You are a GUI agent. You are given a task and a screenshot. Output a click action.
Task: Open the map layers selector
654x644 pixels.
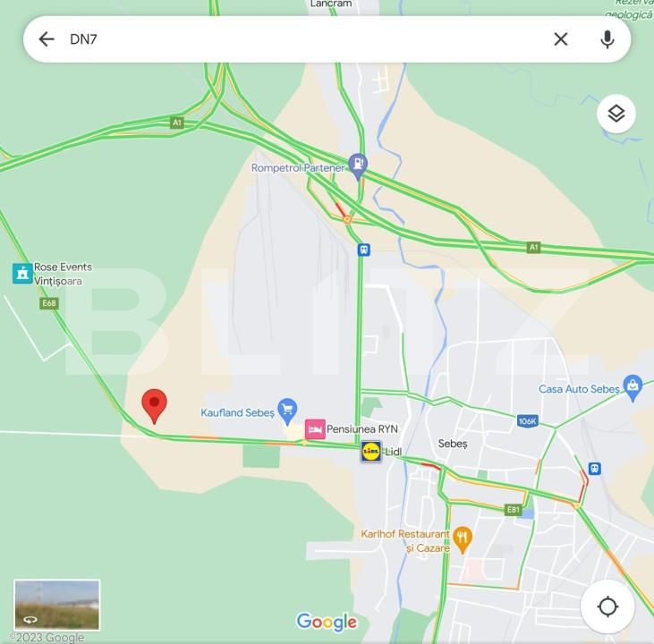coord(616,114)
